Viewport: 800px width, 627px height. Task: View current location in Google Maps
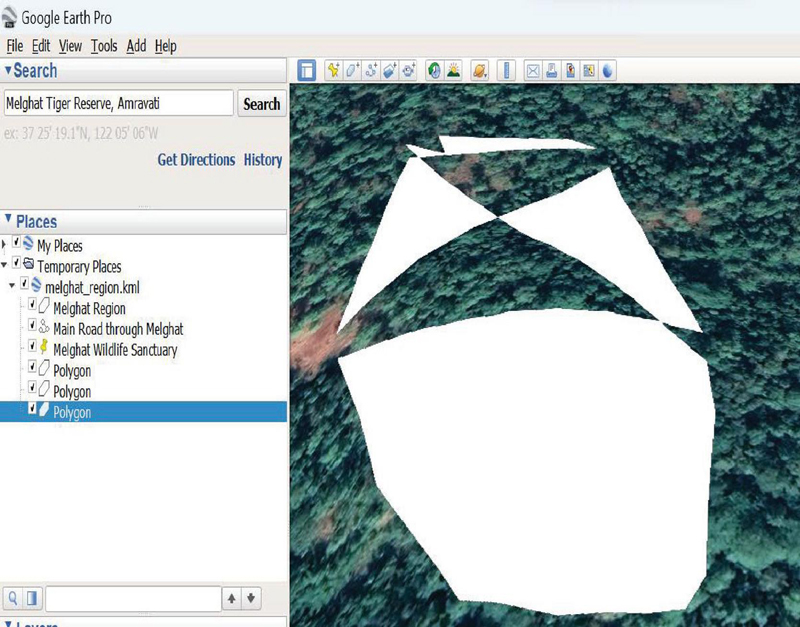(589, 70)
